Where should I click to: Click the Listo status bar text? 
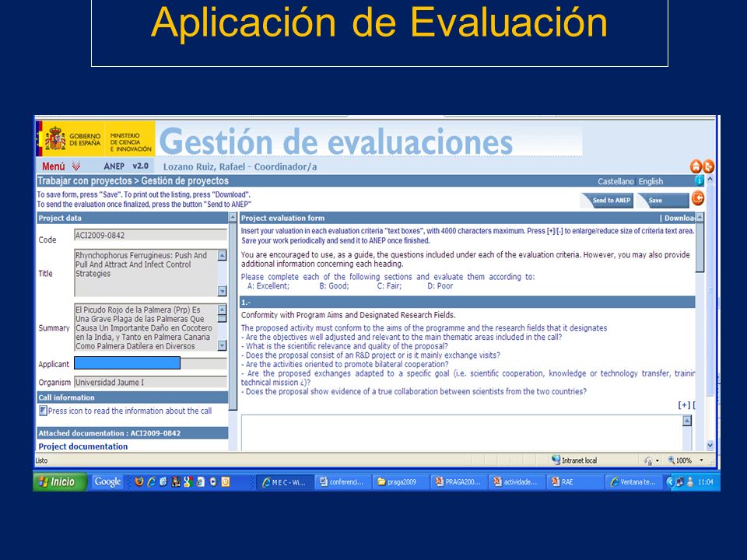tap(41, 460)
